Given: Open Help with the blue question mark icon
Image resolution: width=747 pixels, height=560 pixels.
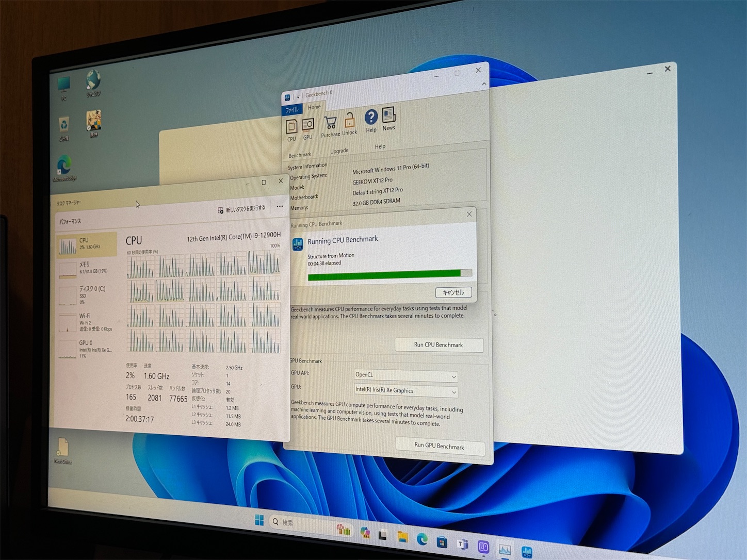Looking at the screenshot, I should click(x=371, y=117).
